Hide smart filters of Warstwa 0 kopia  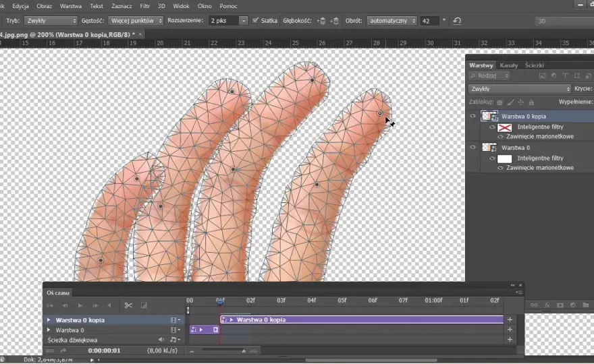click(491, 127)
